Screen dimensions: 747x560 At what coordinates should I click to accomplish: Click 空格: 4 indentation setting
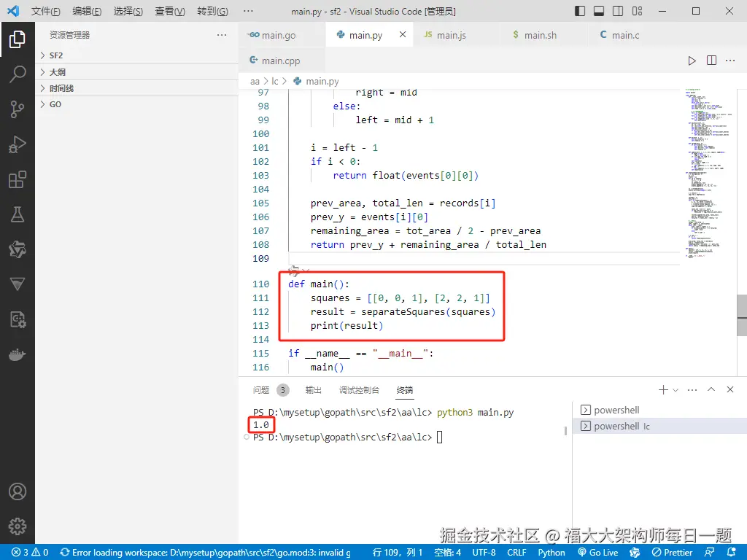click(x=447, y=553)
